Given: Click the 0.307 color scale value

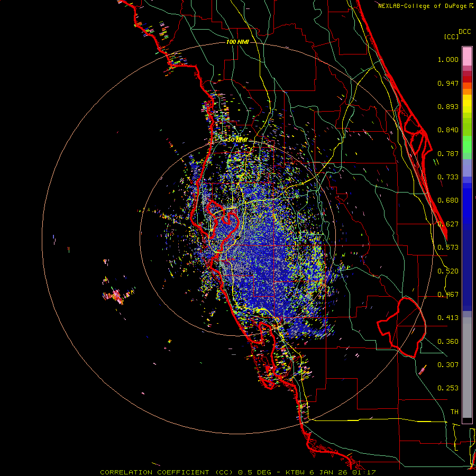Looking at the screenshot, I should 448,365.
